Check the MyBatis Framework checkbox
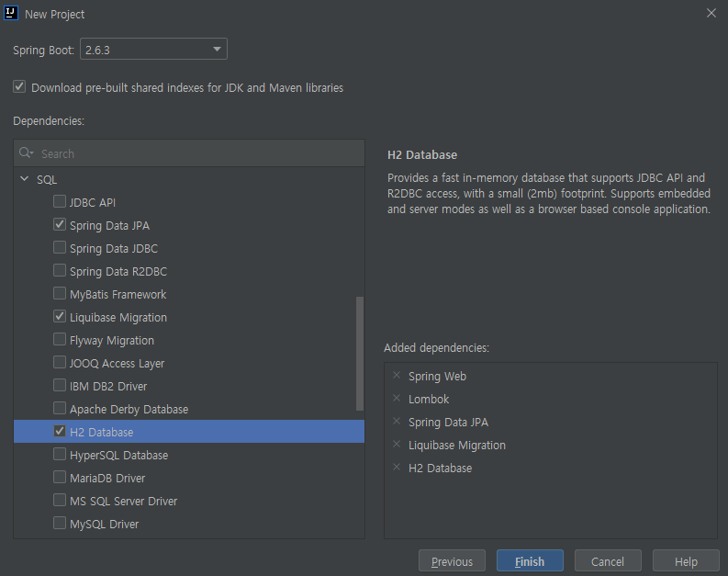 [x=60, y=293]
